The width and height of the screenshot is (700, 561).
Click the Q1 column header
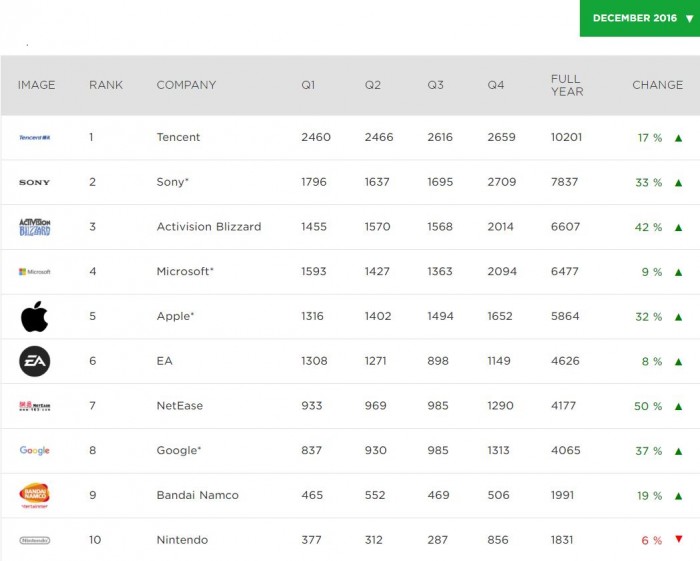308,85
